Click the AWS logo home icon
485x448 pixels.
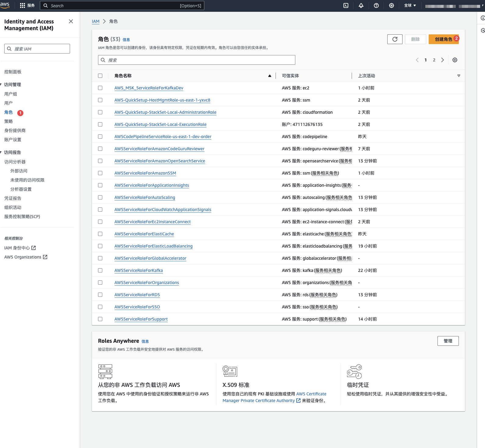pyautogui.click(x=5, y=5)
